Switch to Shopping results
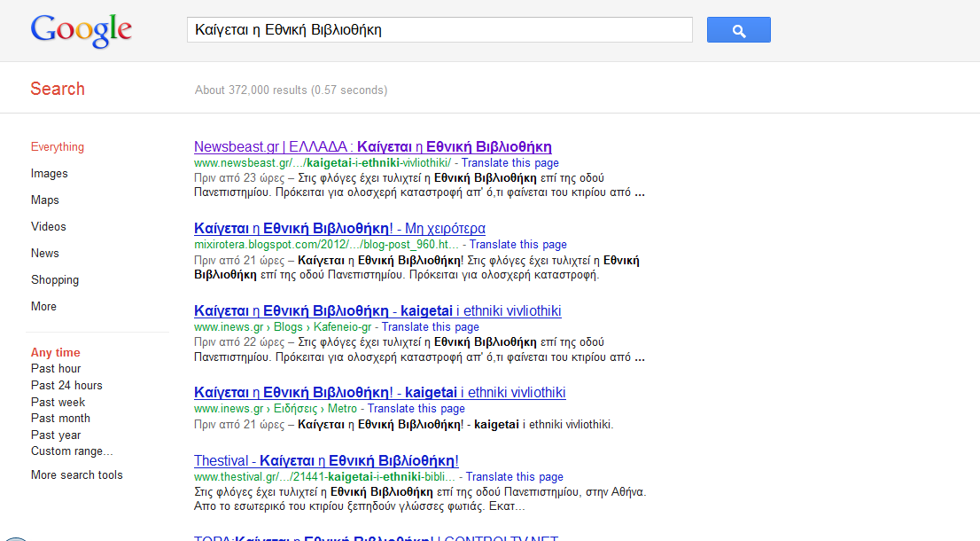Viewport: 980px width, 541px height. (x=55, y=279)
